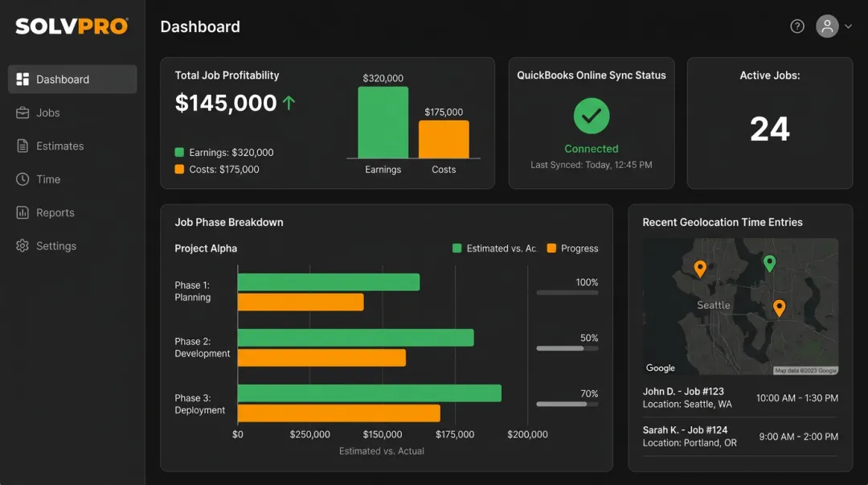Open John D. - Job #123 entry
This screenshot has height=485, width=868.
point(740,397)
